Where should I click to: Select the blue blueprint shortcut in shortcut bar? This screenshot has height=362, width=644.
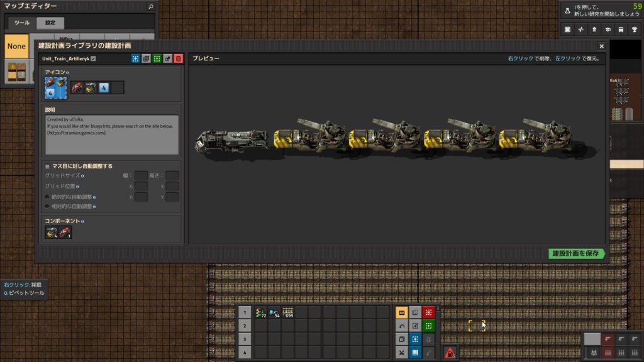[x=415, y=339]
